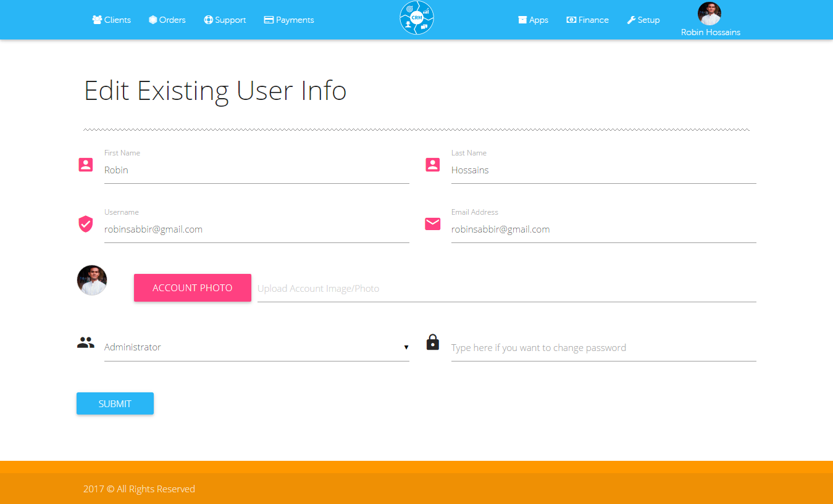Click the Payments card icon
This screenshot has width=833, height=504.
(x=268, y=19)
